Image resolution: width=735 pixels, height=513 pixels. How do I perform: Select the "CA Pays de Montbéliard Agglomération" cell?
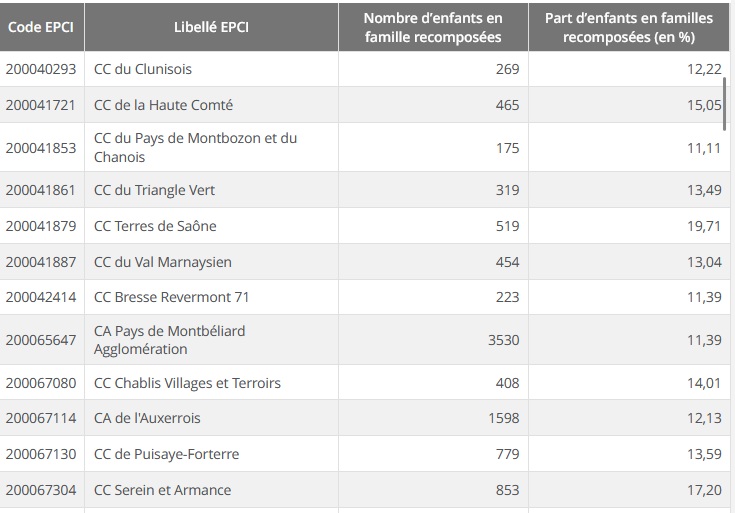[169, 340]
